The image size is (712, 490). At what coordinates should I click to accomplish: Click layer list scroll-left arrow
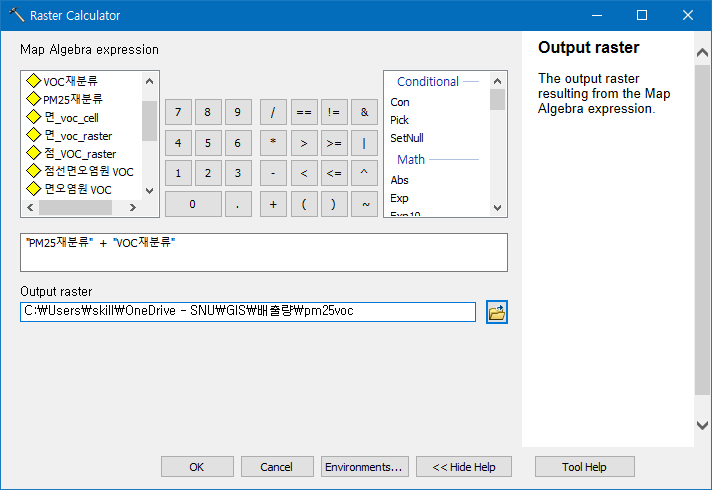click(x=30, y=207)
